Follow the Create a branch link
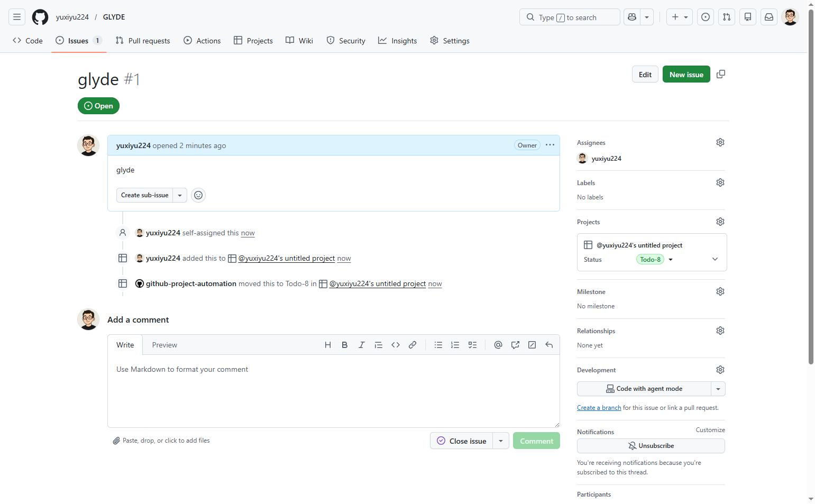Image resolution: width=815 pixels, height=504 pixels. tap(599, 408)
